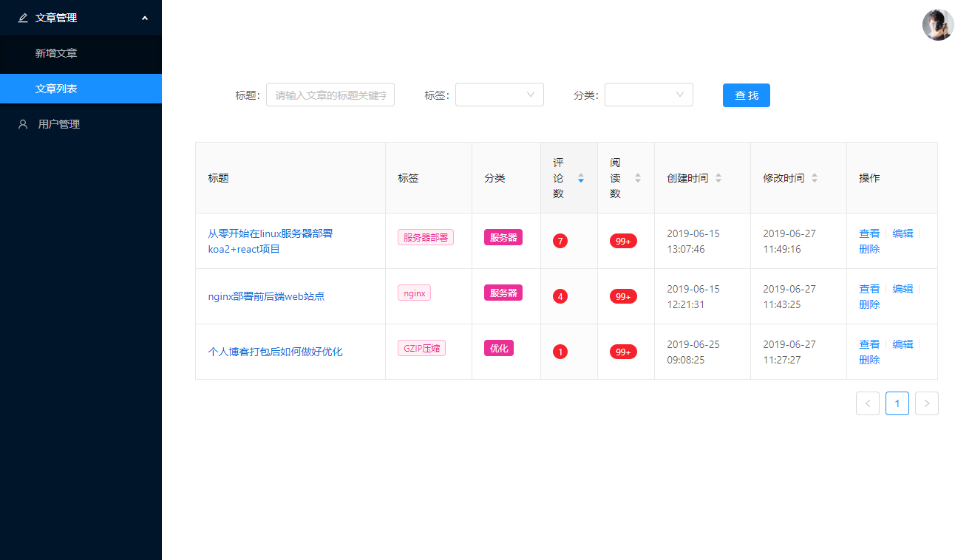Click 编辑 for the nginx部署 article
972x560 pixels.
pyautogui.click(x=903, y=289)
